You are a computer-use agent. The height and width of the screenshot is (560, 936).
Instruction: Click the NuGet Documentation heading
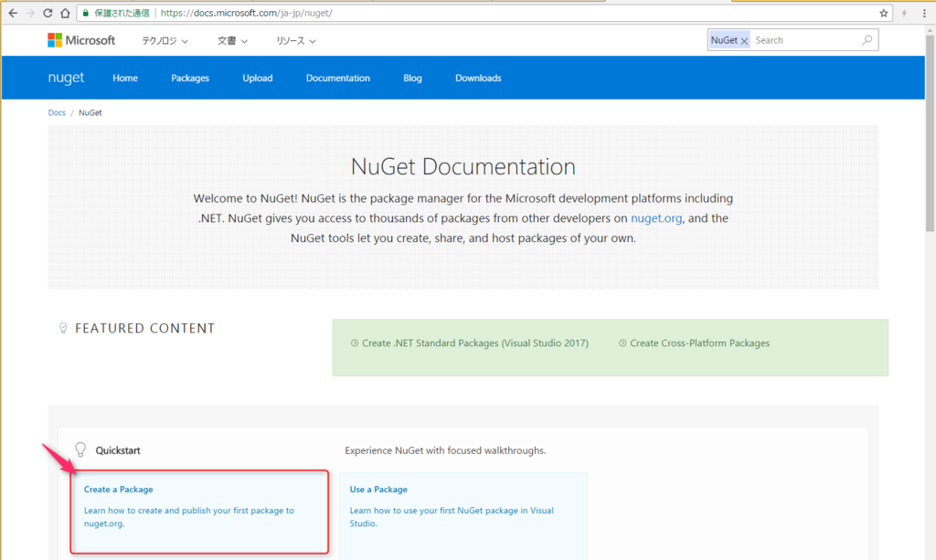[x=463, y=166]
